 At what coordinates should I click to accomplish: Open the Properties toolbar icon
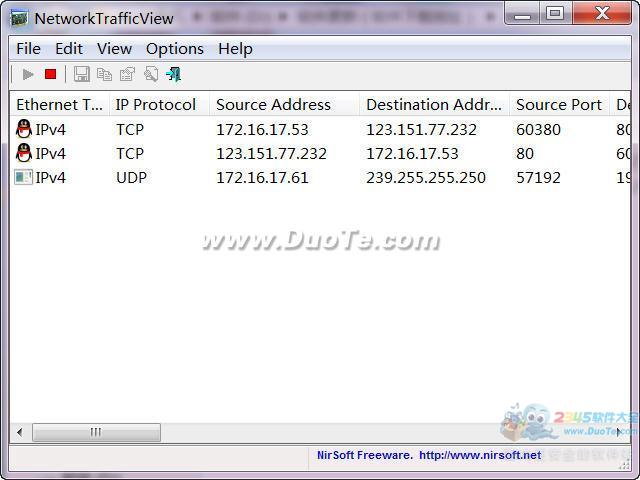[x=127, y=74]
